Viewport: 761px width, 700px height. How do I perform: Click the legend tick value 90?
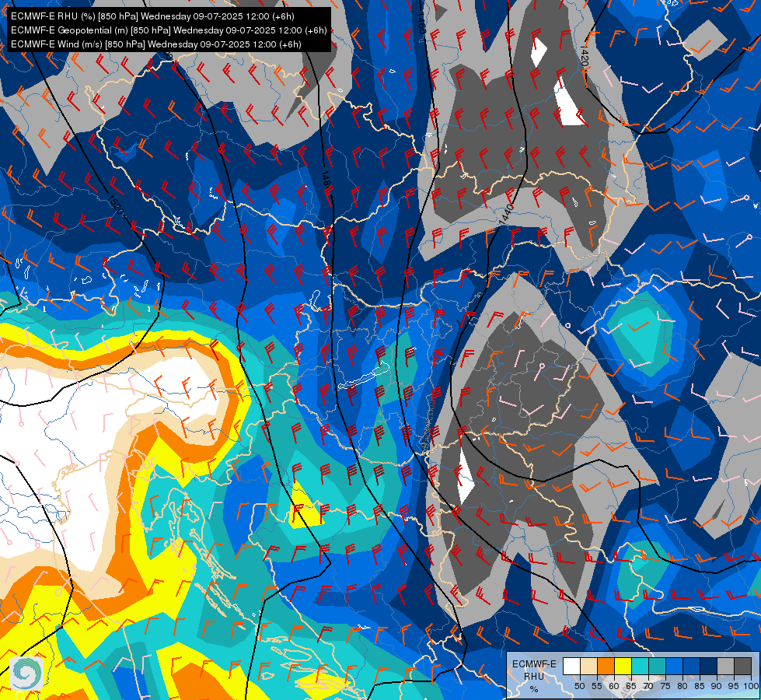(x=717, y=686)
